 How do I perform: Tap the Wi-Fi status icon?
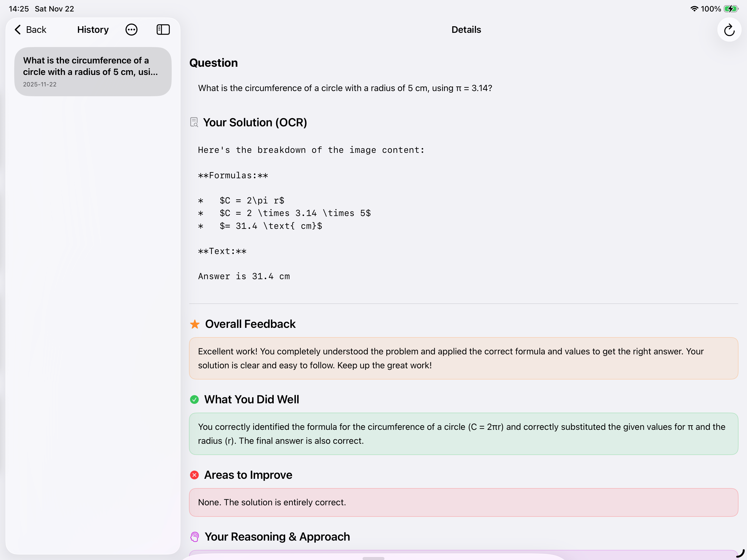point(694,9)
